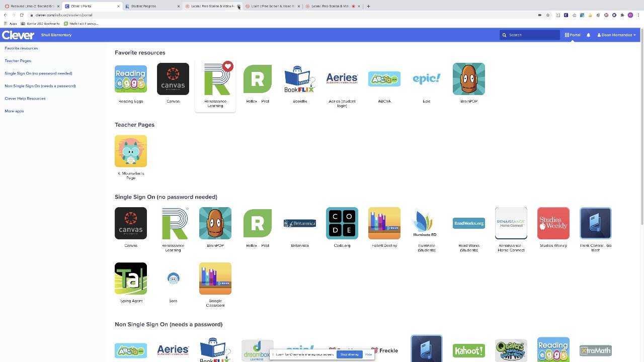Launch Code.org app
This screenshot has width=644, height=362.
point(342,223)
